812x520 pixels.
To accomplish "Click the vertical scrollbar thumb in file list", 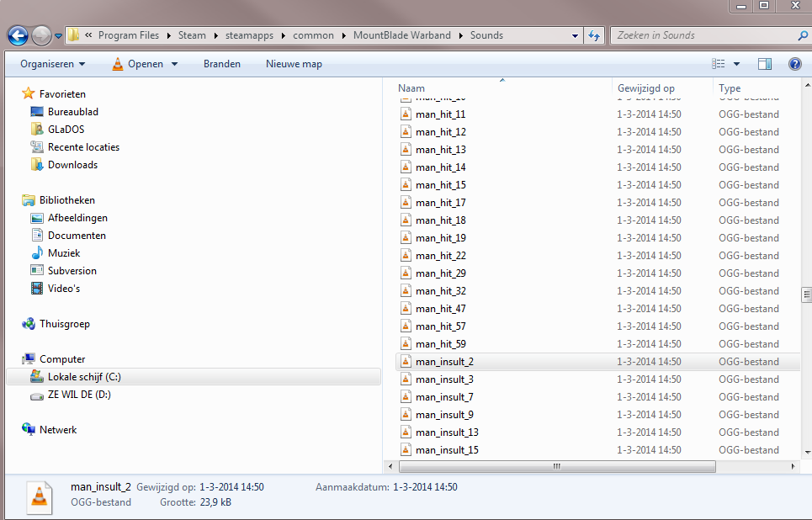I will click(806, 294).
